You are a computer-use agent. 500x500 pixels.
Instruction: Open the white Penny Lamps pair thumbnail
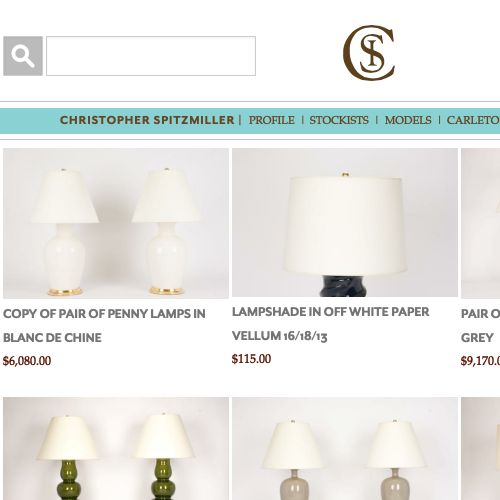(116, 223)
